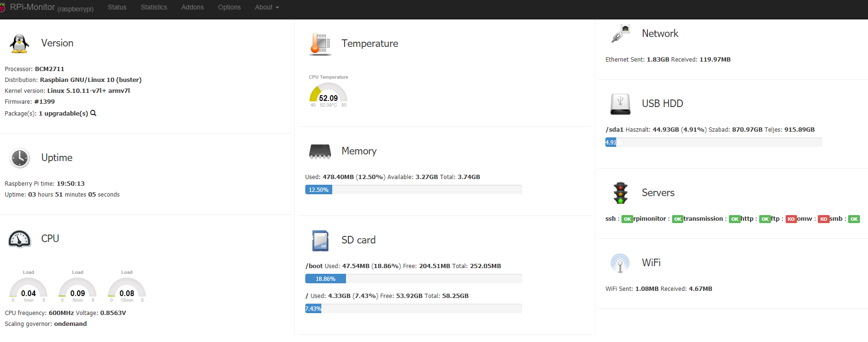The image size is (868, 342).
Task: Click the scaling governor ondemand value
Action: [x=71, y=324]
